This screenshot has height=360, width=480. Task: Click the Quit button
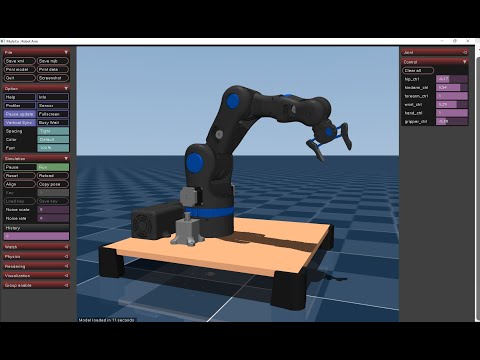coord(19,78)
